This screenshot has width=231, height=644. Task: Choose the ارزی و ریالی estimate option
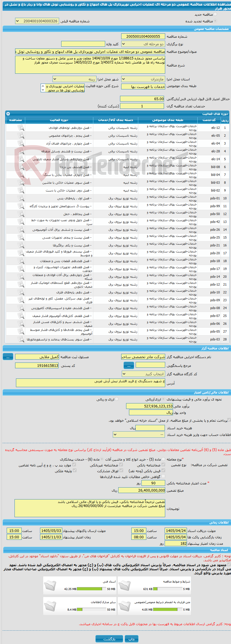click(x=117, y=399)
